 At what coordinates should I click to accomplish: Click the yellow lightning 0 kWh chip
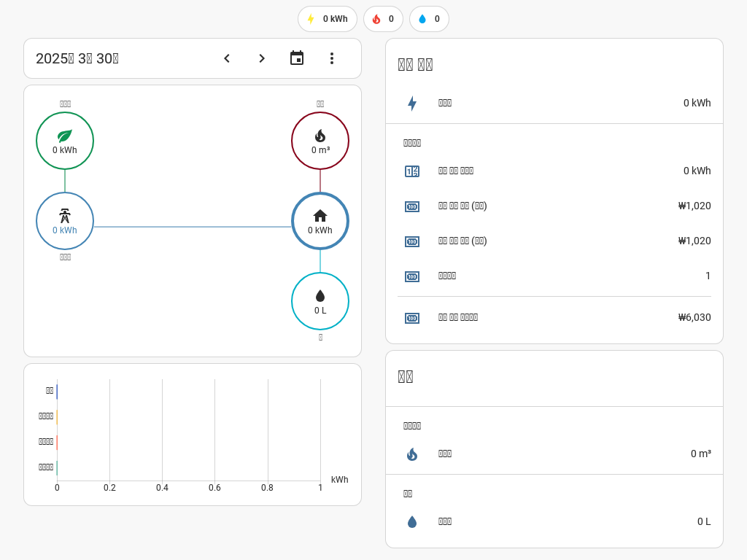click(328, 19)
